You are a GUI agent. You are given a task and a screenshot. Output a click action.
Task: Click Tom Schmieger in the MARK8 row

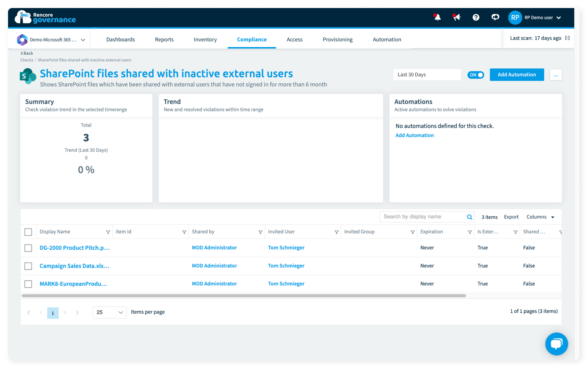[286, 284]
